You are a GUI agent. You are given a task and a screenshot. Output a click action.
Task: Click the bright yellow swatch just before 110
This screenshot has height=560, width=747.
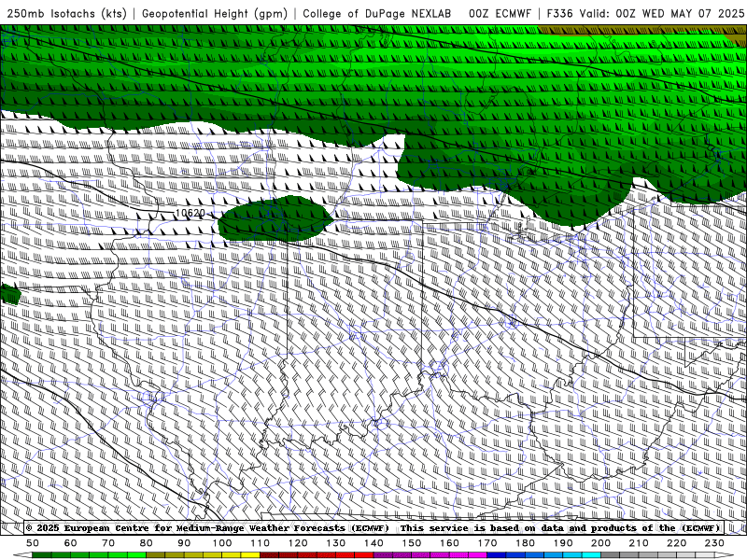click(x=250, y=555)
